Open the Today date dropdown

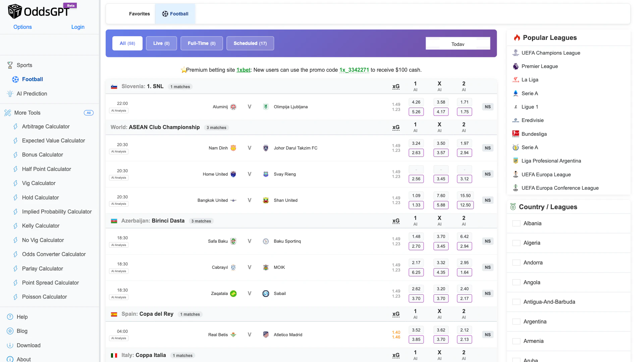click(458, 44)
